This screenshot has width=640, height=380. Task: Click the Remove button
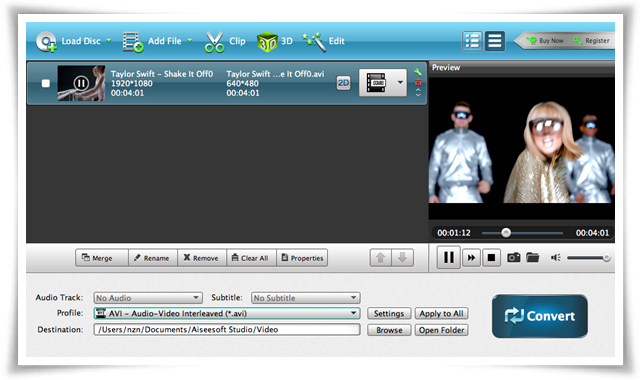point(202,258)
